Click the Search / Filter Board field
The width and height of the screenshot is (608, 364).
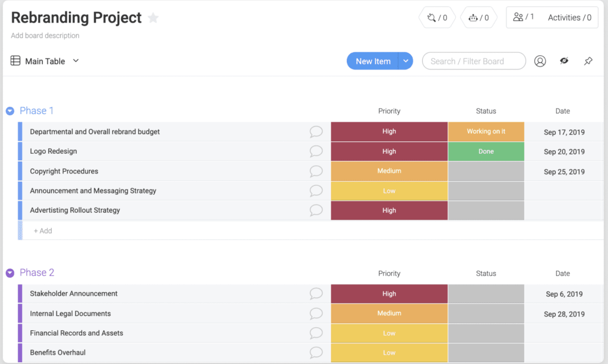pos(474,61)
